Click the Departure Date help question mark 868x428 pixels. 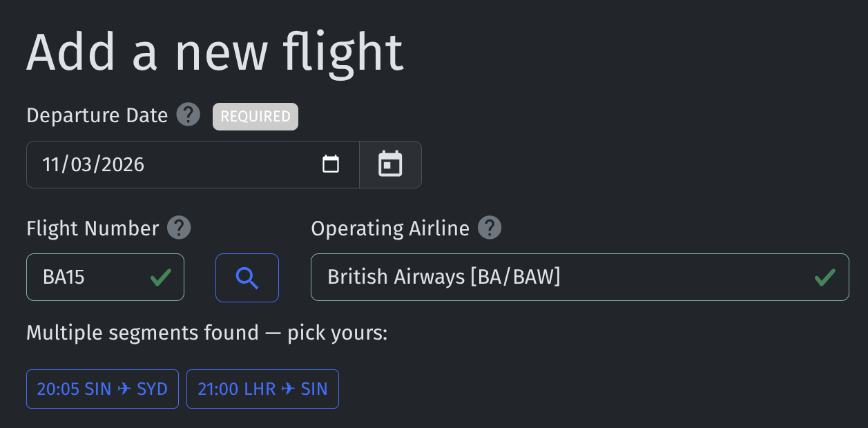pyautogui.click(x=189, y=115)
